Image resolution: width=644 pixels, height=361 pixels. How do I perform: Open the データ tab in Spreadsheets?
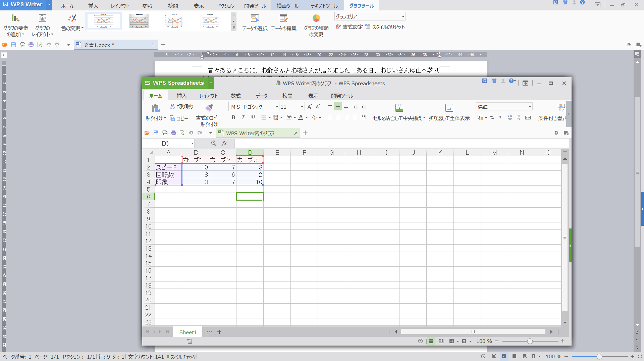click(262, 96)
